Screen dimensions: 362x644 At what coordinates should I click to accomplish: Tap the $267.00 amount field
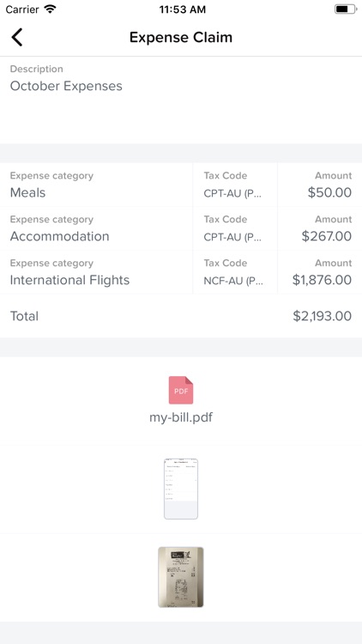(x=320, y=228)
